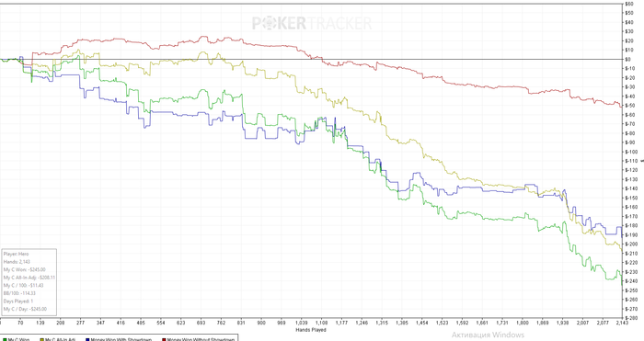This screenshot has width=644, height=341.
Task: Click the 70 tick label on hands axis
Action: click(20, 323)
